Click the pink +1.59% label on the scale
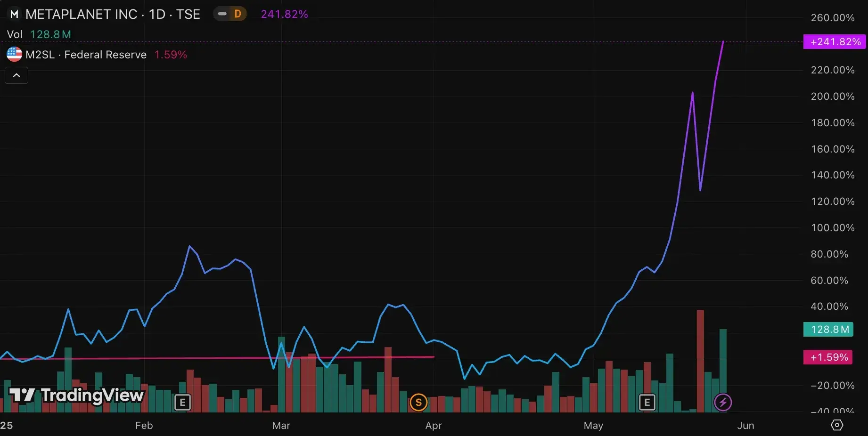This screenshot has height=436, width=868. pyautogui.click(x=828, y=357)
